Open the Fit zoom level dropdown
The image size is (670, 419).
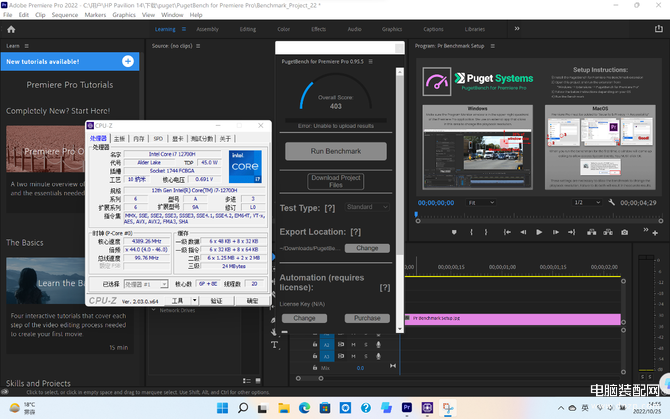[x=480, y=202]
